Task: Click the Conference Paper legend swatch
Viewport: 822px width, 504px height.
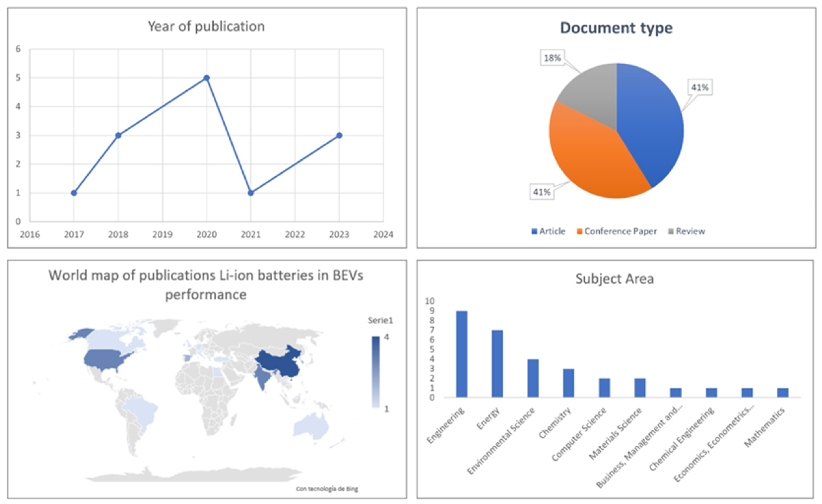Action: pos(579,232)
